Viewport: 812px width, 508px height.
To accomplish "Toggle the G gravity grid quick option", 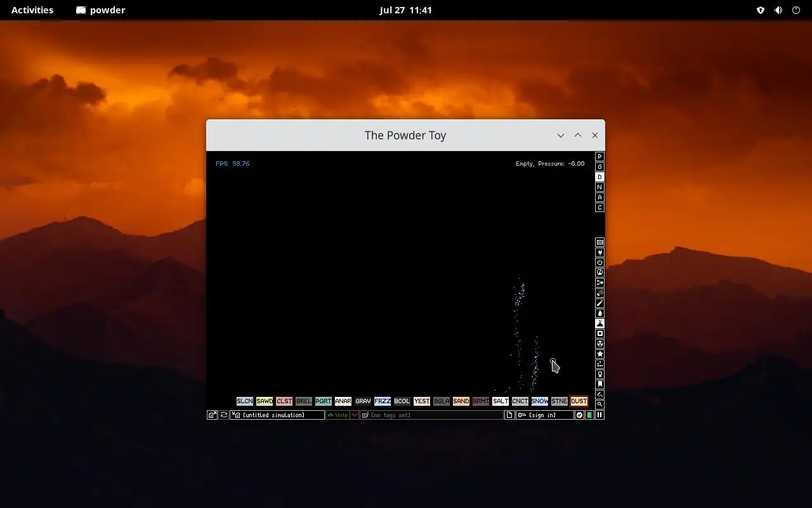I will [x=599, y=167].
